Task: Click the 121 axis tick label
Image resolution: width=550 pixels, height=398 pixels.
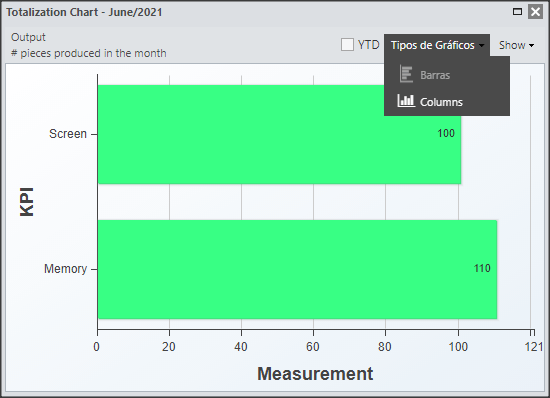Action: tap(534, 347)
